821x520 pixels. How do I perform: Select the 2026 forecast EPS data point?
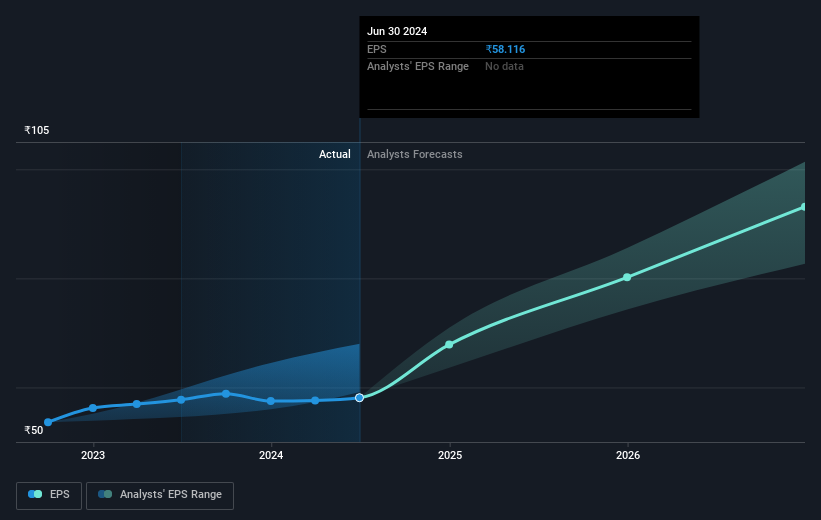pyautogui.click(x=627, y=277)
